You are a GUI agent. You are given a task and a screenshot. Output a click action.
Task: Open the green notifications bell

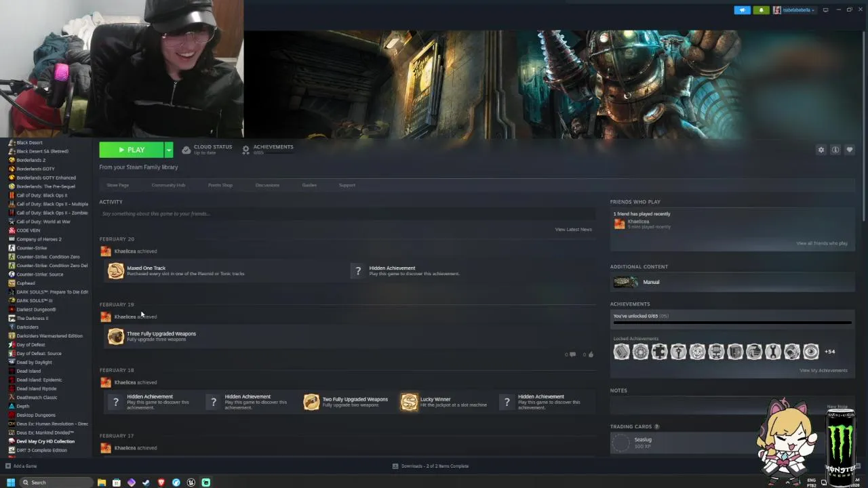[x=761, y=10]
